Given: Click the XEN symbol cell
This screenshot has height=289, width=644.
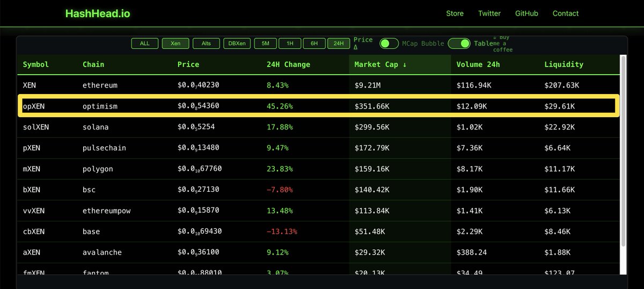Looking at the screenshot, I should 30,85.
